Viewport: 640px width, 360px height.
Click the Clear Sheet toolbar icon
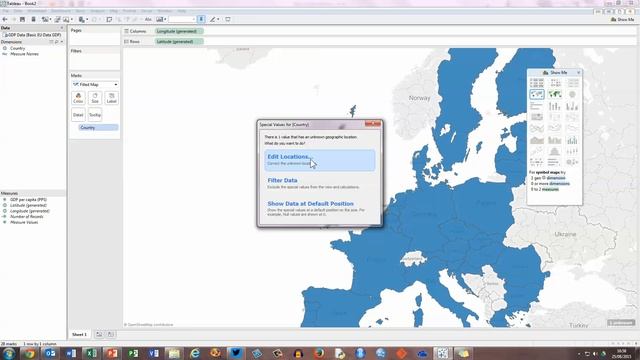tap(66, 19)
